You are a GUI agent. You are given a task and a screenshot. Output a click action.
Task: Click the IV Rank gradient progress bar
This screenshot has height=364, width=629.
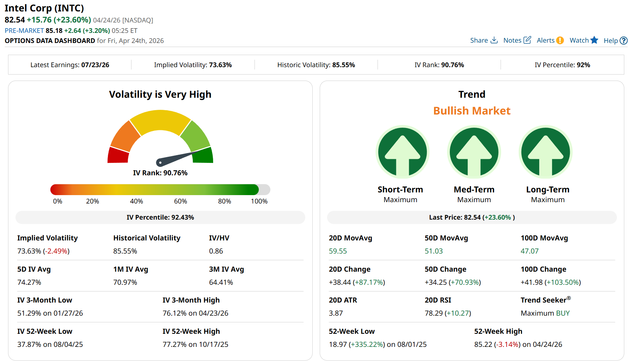tap(160, 190)
